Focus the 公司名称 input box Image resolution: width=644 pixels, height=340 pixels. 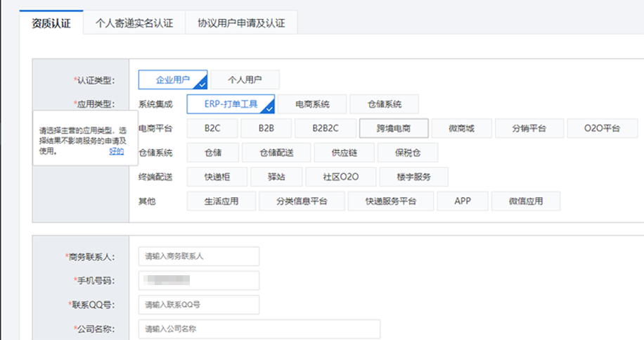pyautogui.click(x=259, y=329)
